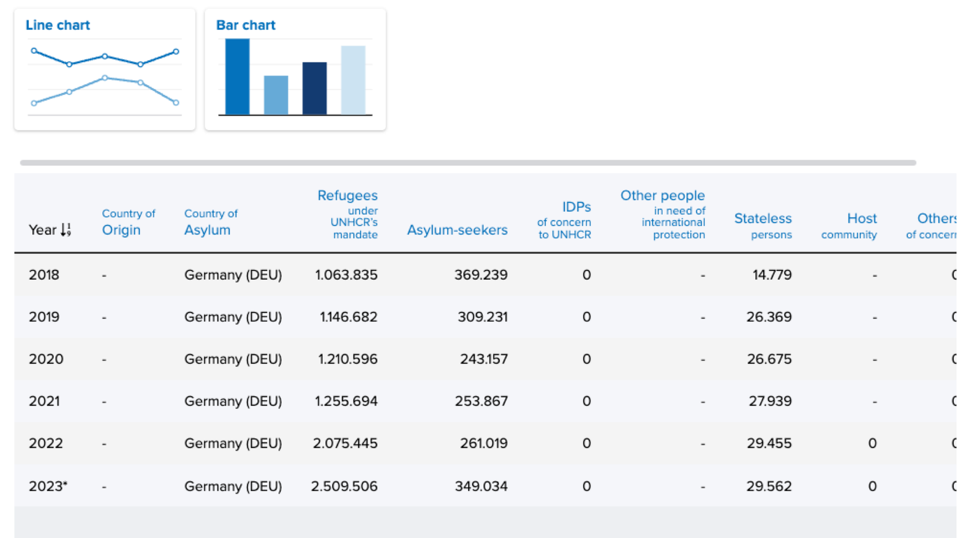Select the Host community column header
980x538 pixels.
pos(850,225)
